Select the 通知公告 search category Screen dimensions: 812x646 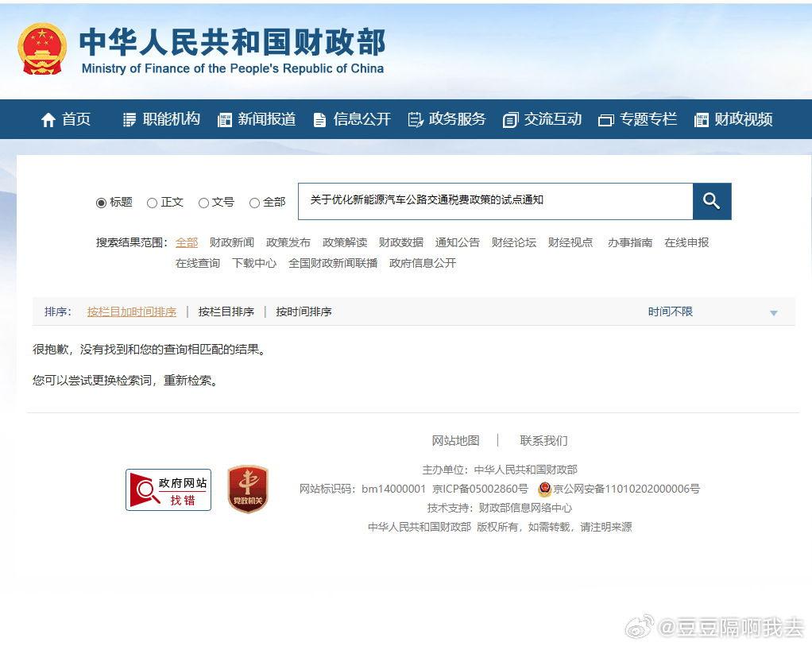[x=457, y=242]
